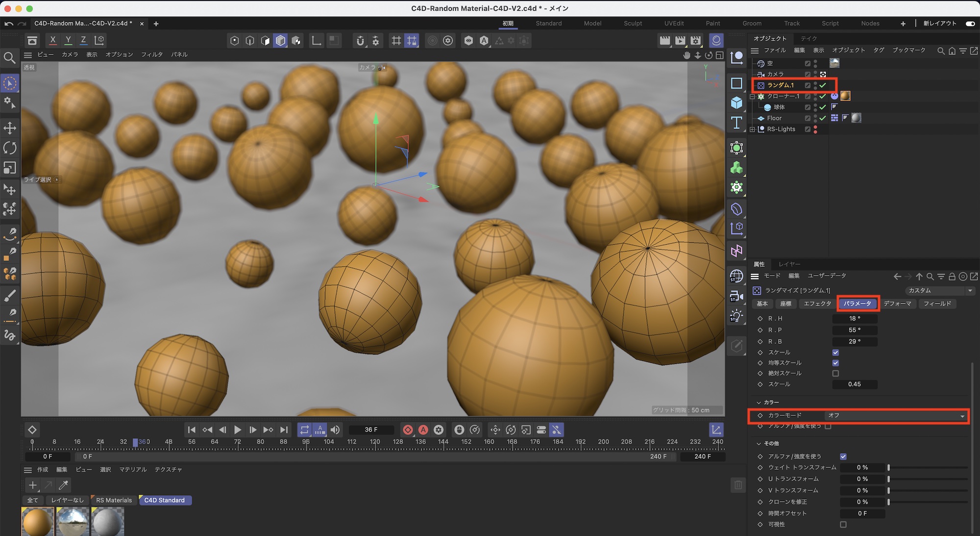Image resolution: width=980 pixels, height=536 pixels.
Task: Enable the 絶対スケール checkbox
Action: [x=835, y=374]
